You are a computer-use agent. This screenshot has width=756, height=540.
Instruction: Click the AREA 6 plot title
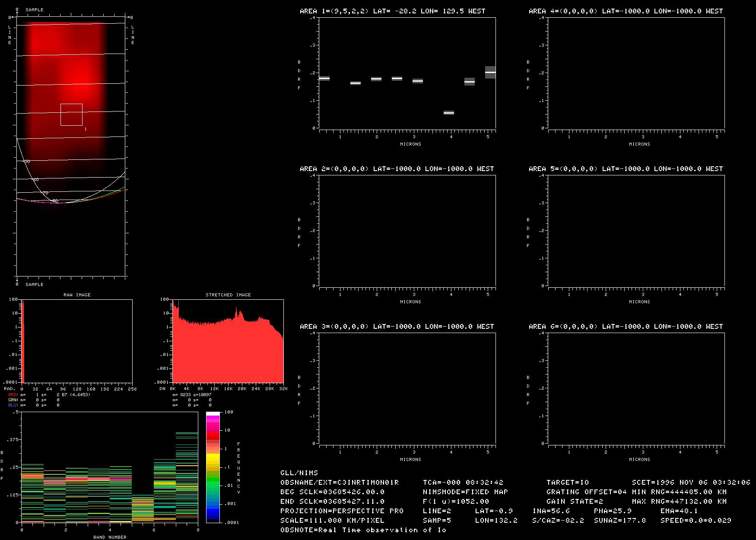click(x=626, y=327)
